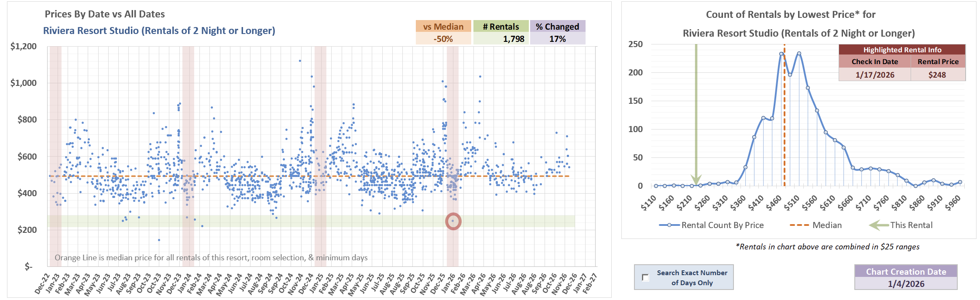Select the Median legend entry
Image resolution: width=980 pixels, height=300 pixels.
[x=816, y=225]
